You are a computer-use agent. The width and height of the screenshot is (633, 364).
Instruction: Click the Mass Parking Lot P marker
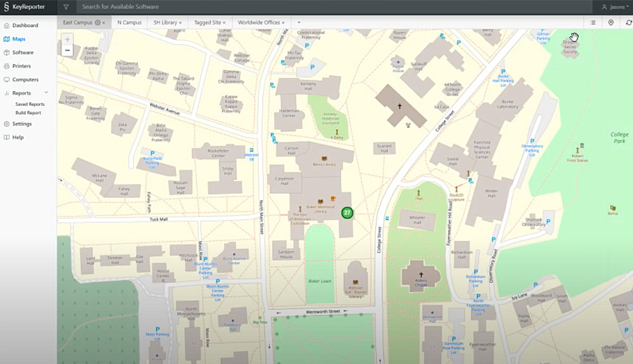coord(158,329)
